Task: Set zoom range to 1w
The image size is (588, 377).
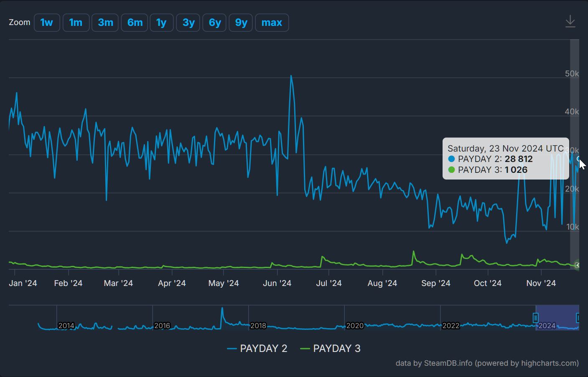Action: tap(47, 23)
